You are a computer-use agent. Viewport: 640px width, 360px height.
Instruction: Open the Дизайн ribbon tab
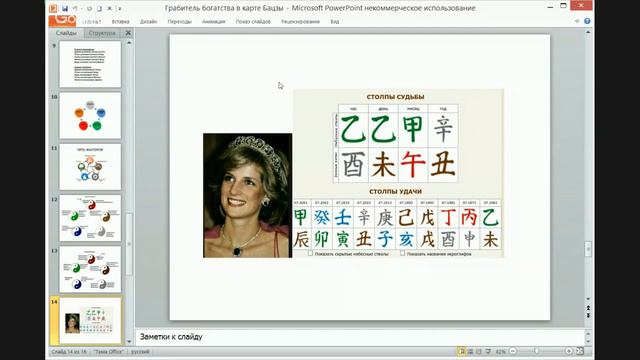point(148,22)
